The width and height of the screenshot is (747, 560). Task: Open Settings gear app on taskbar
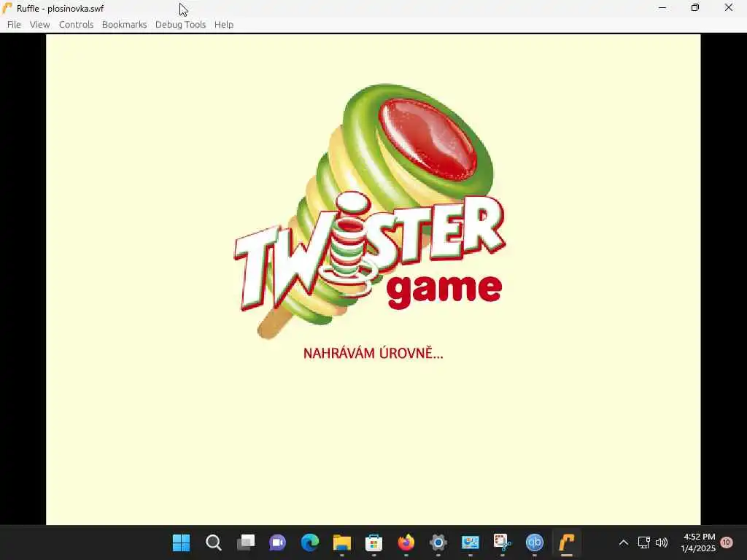tap(438, 542)
